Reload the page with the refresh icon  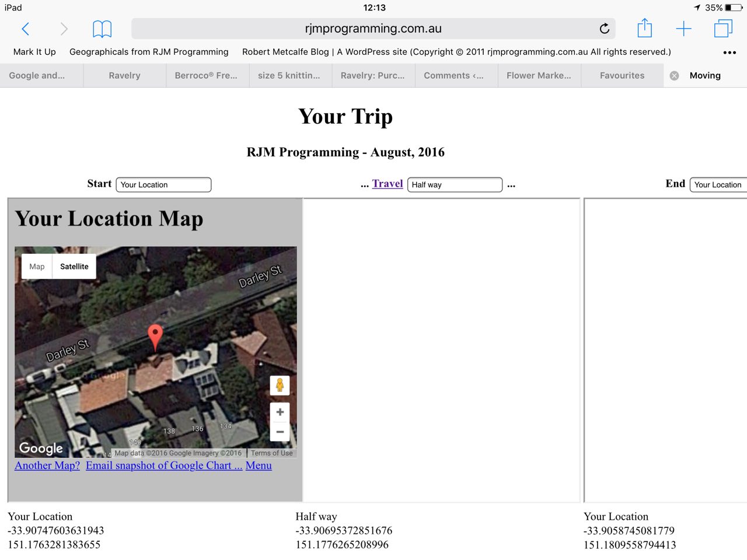click(605, 29)
